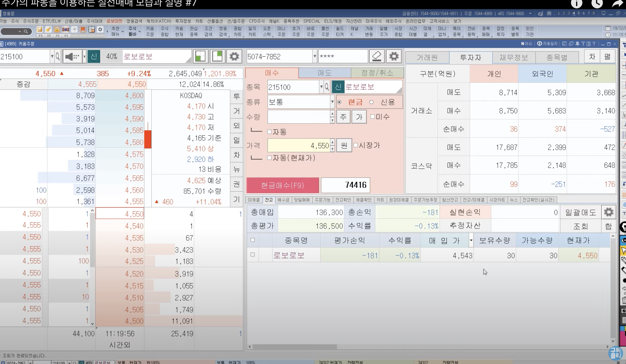The image size is (626, 364).
Task: Click magnifier search icon beside code 215100 in order form
Action: pyautogui.click(x=327, y=87)
